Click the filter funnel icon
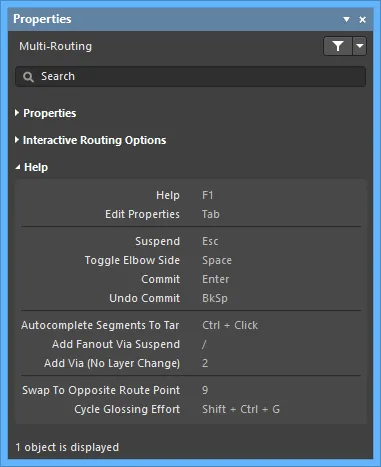The width and height of the screenshot is (381, 467). [x=338, y=46]
